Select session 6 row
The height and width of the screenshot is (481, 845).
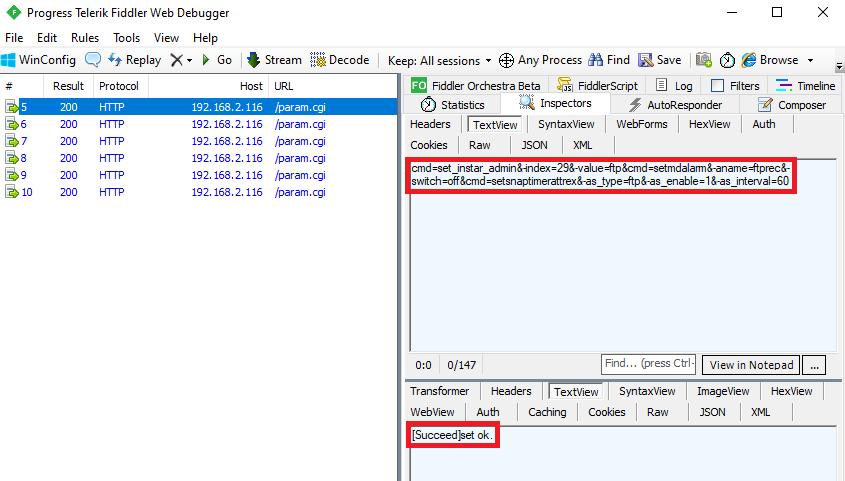coord(198,124)
